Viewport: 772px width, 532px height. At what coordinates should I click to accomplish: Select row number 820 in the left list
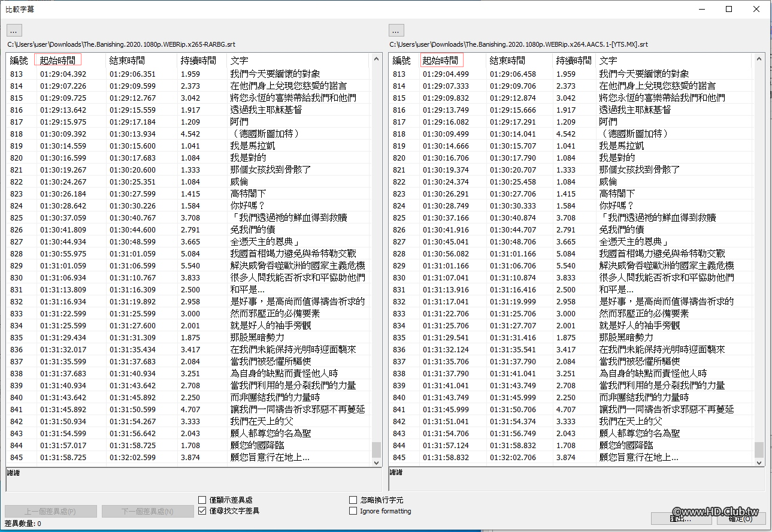(16, 158)
